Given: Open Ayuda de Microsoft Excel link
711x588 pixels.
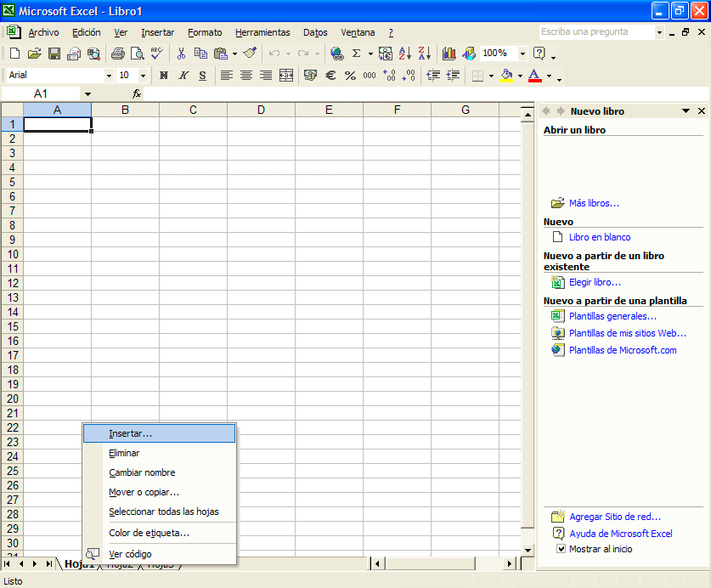Looking at the screenshot, I should [x=621, y=534].
